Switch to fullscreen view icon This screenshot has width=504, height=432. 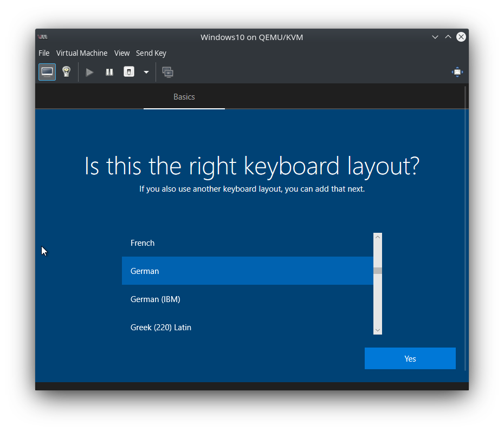coord(457,72)
